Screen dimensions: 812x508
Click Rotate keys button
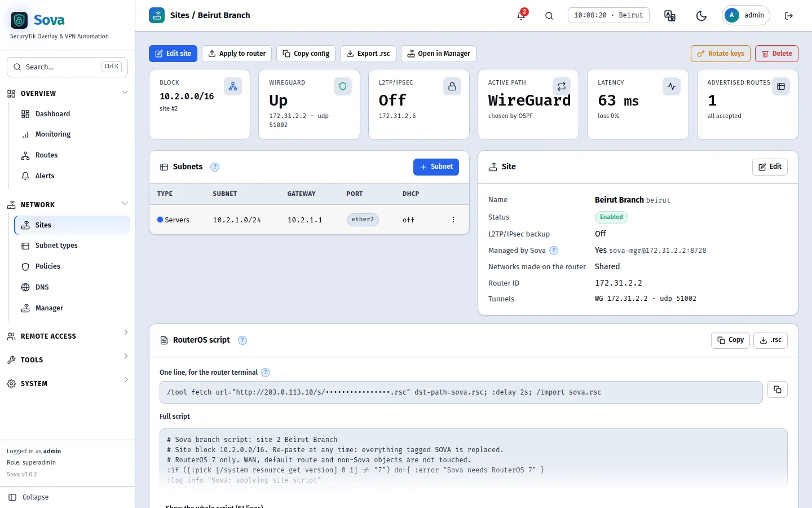coord(721,54)
